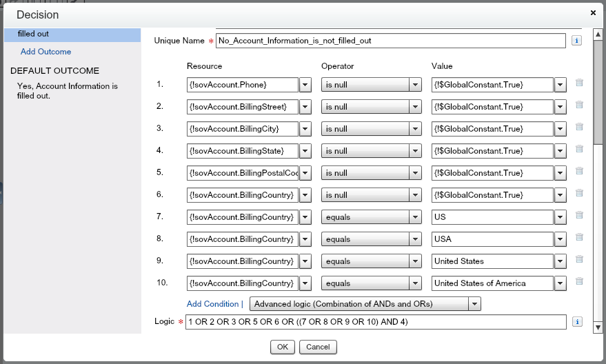Click info icon next to Unique Name
This screenshot has width=606, height=364.
tap(577, 41)
